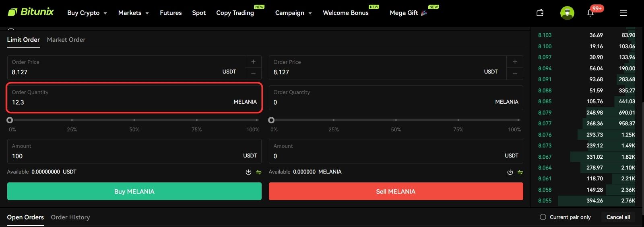Decrease the sell order price with minus
Screen dimensions: 644x227
(x=515, y=74)
